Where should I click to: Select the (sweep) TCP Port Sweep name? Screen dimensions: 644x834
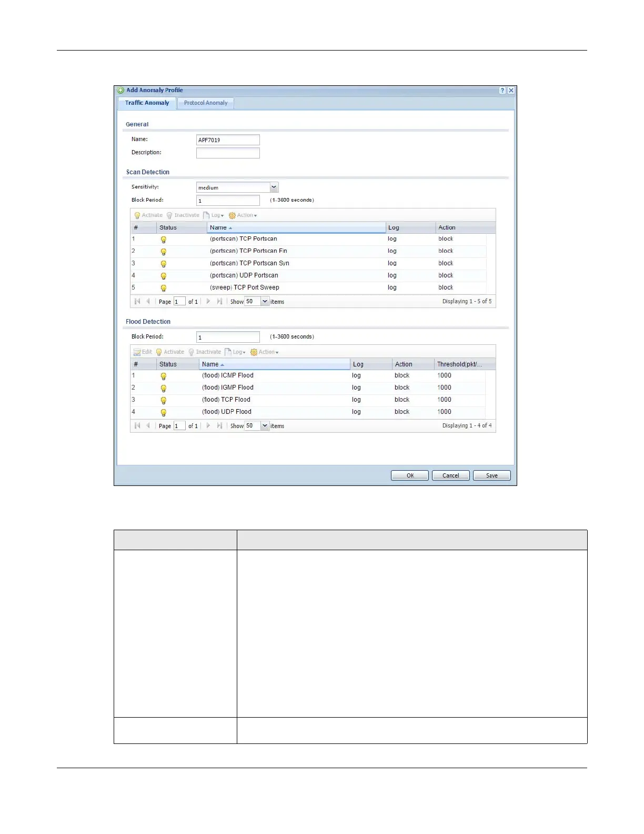pyautogui.click(x=244, y=287)
